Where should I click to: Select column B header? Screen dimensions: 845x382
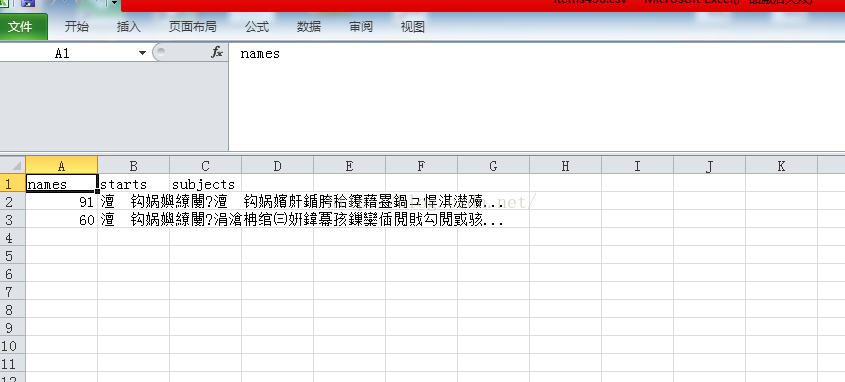click(x=134, y=165)
